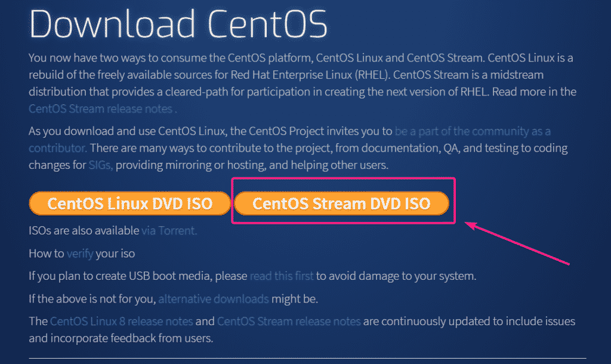Image resolution: width=611 pixels, height=364 pixels.
Task: Click the 'If you plan to create USB' text
Action: tap(138, 276)
